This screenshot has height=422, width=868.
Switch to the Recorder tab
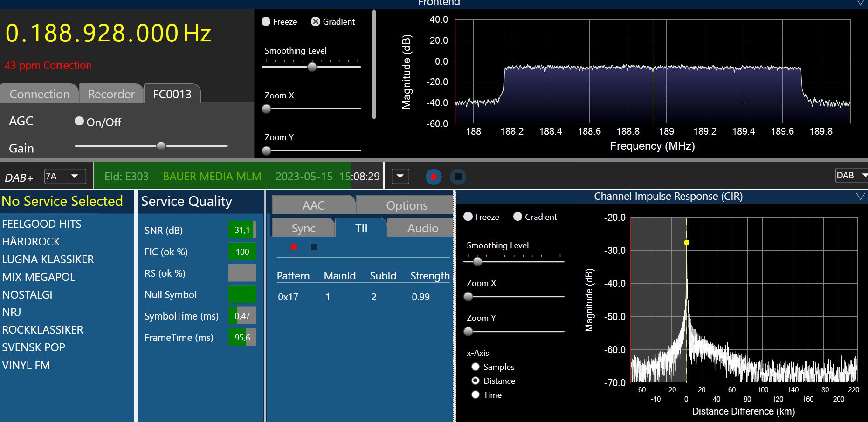point(111,94)
